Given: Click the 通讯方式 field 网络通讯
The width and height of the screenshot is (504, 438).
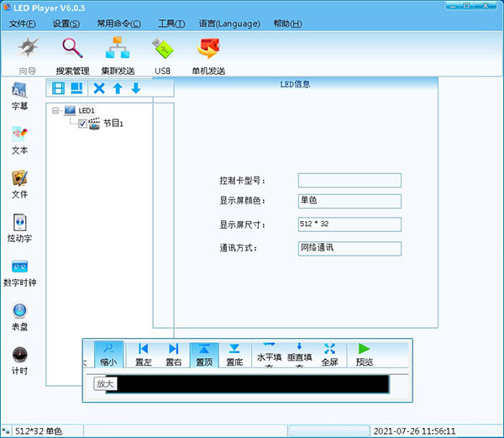Looking at the screenshot, I should tap(349, 249).
